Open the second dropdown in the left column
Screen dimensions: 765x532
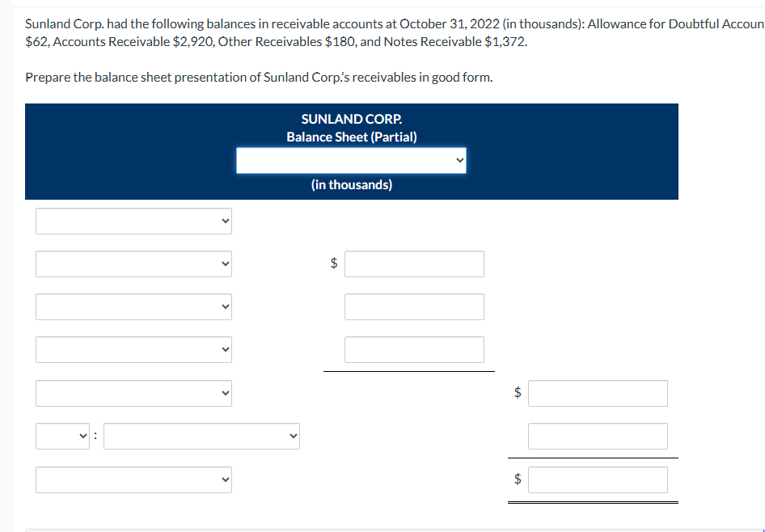133,264
